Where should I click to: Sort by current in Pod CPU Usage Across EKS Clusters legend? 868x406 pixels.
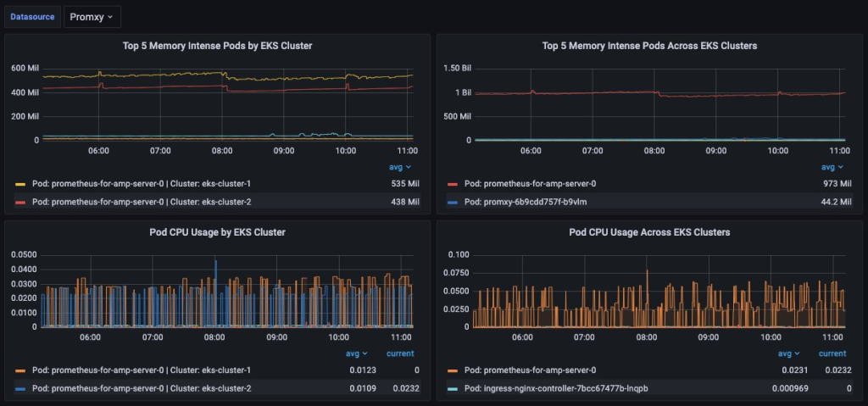(x=832, y=353)
